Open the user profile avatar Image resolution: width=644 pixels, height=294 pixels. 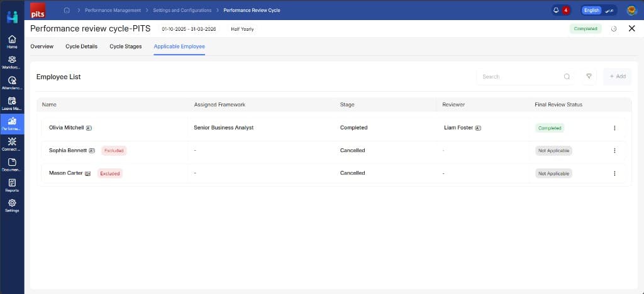[x=631, y=10]
